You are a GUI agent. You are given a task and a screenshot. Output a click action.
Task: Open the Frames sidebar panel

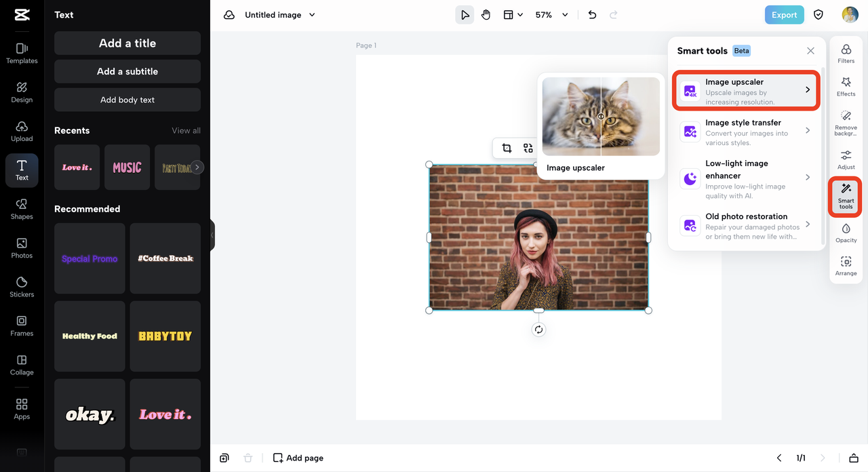point(22,326)
